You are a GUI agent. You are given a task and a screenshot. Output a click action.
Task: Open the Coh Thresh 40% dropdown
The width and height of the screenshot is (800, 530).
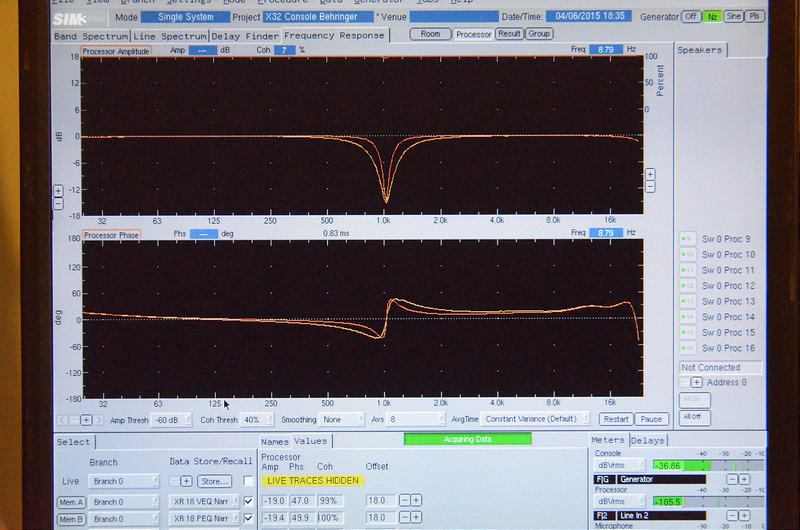point(257,420)
